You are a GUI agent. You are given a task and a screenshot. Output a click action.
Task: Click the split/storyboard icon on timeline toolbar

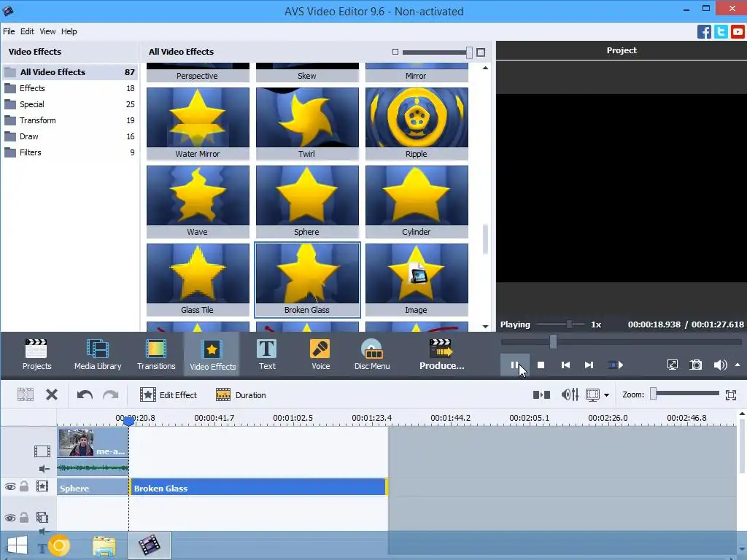tap(541, 394)
